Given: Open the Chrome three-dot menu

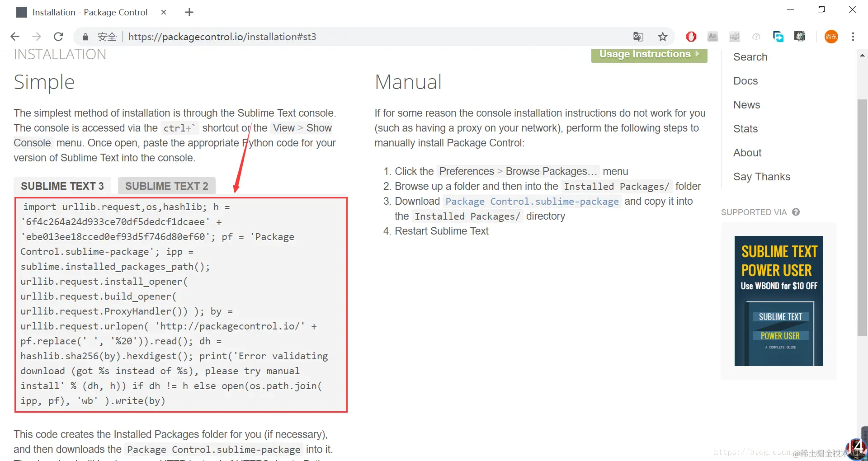Looking at the screenshot, I should [x=853, y=37].
